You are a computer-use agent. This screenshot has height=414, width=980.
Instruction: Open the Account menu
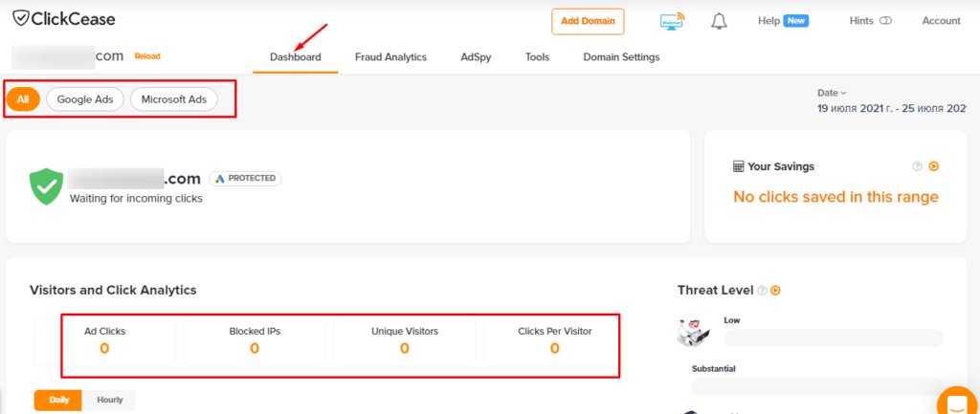click(942, 21)
